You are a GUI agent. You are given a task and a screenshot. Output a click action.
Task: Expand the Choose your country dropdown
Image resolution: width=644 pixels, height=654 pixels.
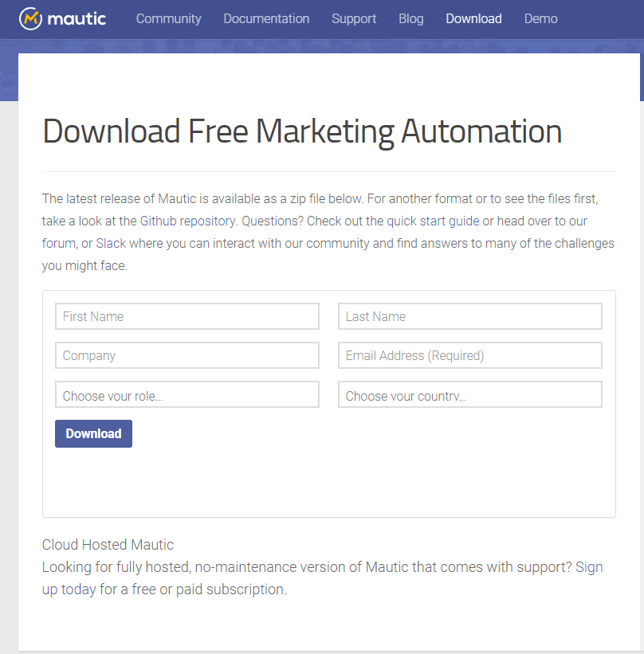pos(470,394)
